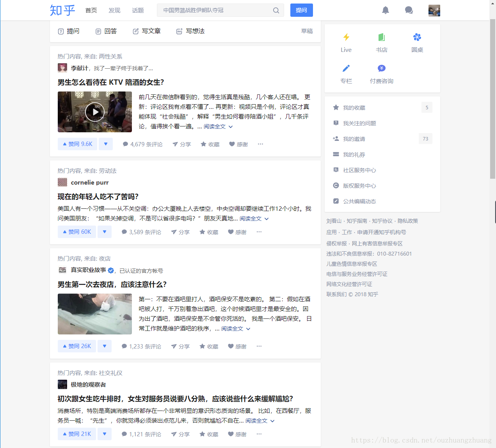The image size is (496, 448).
Task: Click the search magnifier icon
Action: point(276,11)
